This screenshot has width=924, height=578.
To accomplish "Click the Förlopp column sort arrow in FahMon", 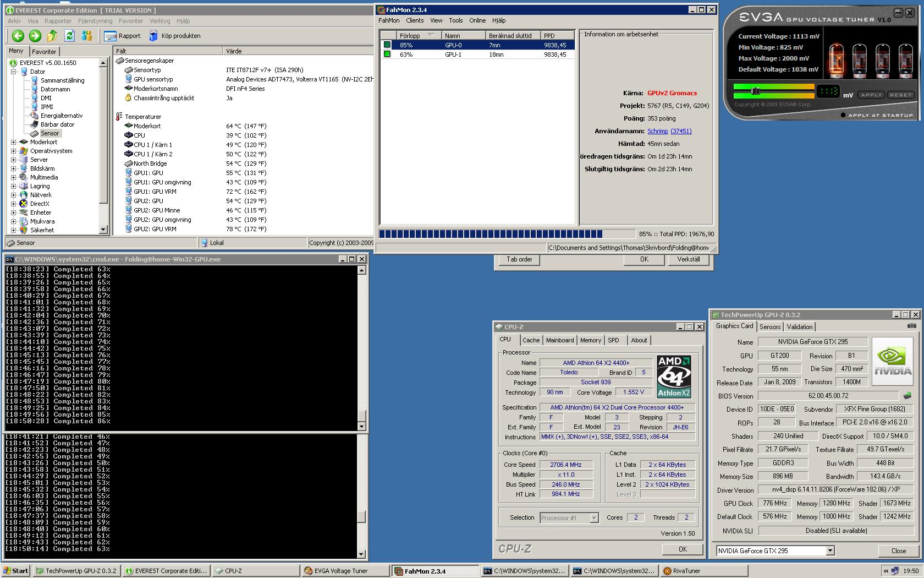I will coord(431,35).
